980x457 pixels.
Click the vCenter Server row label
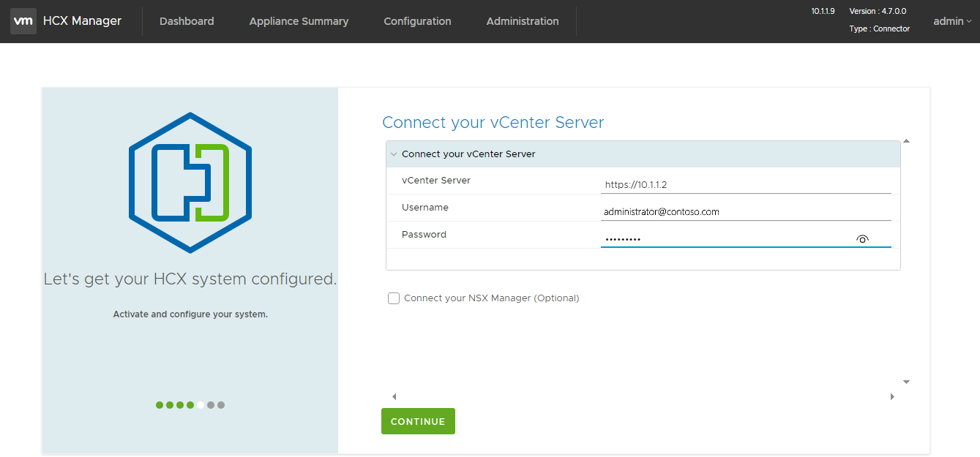click(436, 180)
